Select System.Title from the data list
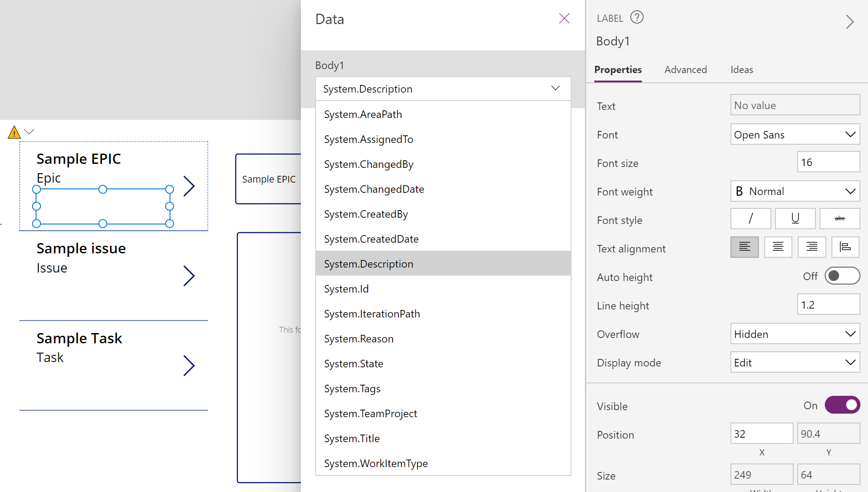 352,438
